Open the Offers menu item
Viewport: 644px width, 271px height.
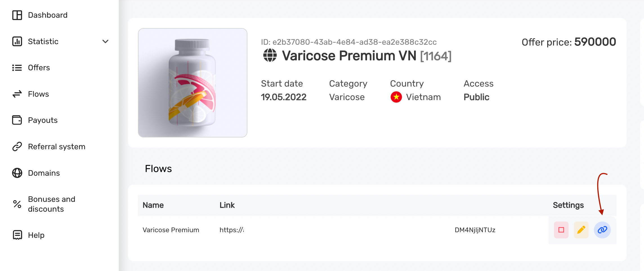tap(39, 68)
